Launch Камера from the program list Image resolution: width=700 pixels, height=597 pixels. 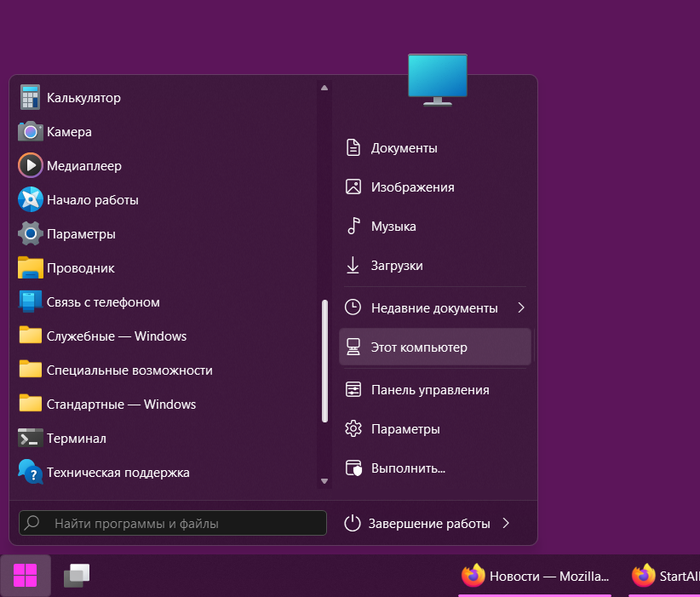coord(31,132)
